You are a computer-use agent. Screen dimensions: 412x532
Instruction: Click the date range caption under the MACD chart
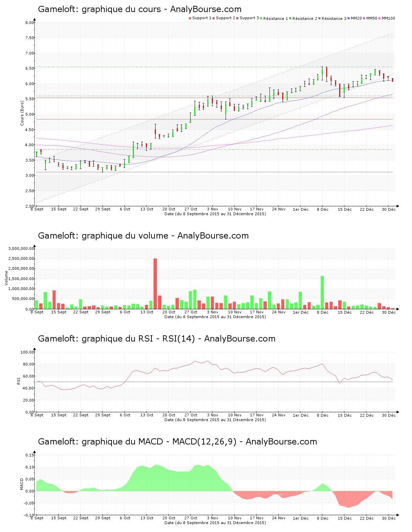pyautogui.click(x=215, y=523)
